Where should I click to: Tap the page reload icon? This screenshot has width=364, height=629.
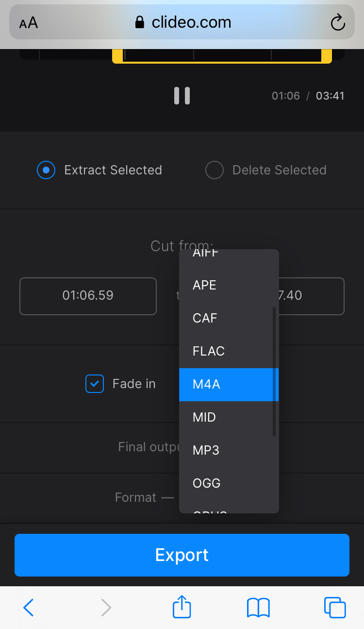338,22
